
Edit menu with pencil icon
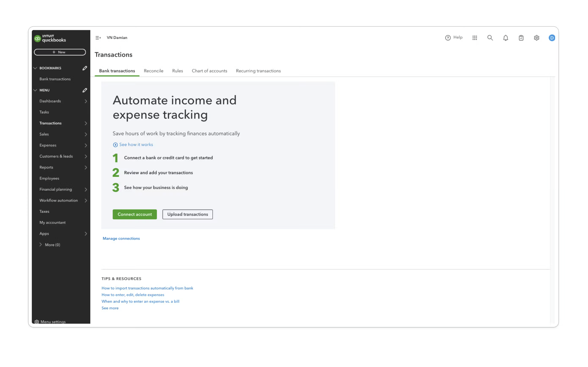pos(85,90)
